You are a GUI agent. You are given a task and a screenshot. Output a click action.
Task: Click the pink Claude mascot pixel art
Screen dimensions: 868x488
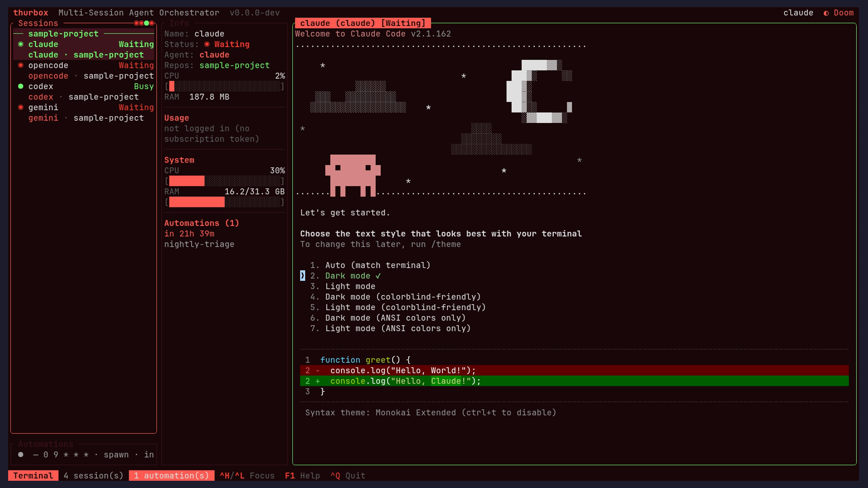(353, 175)
